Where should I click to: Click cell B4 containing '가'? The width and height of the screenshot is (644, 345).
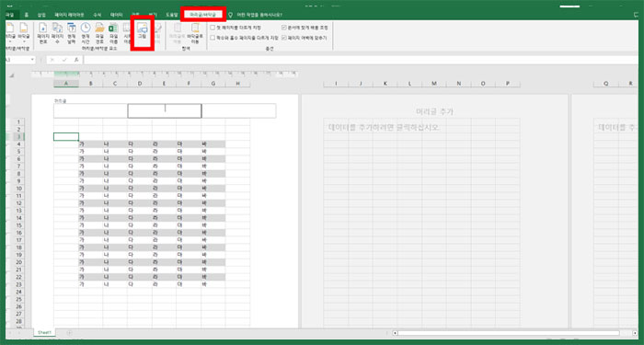click(91, 144)
